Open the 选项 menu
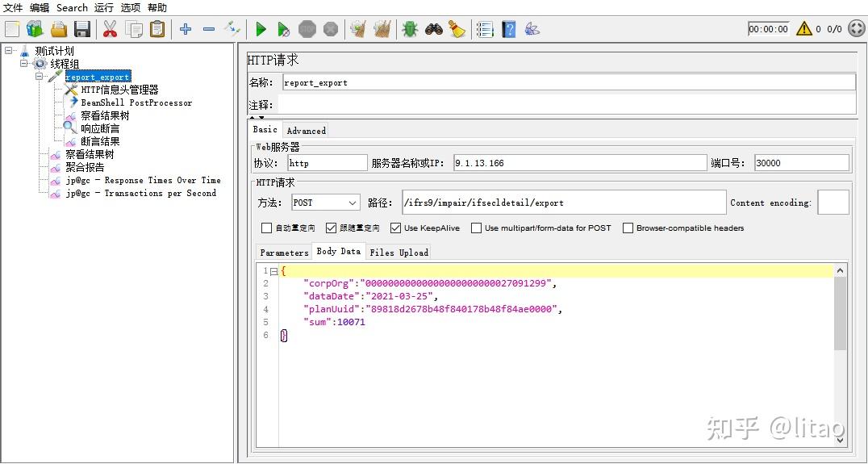Image resolution: width=868 pixels, height=464 pixels. click(x=131, y=8)
